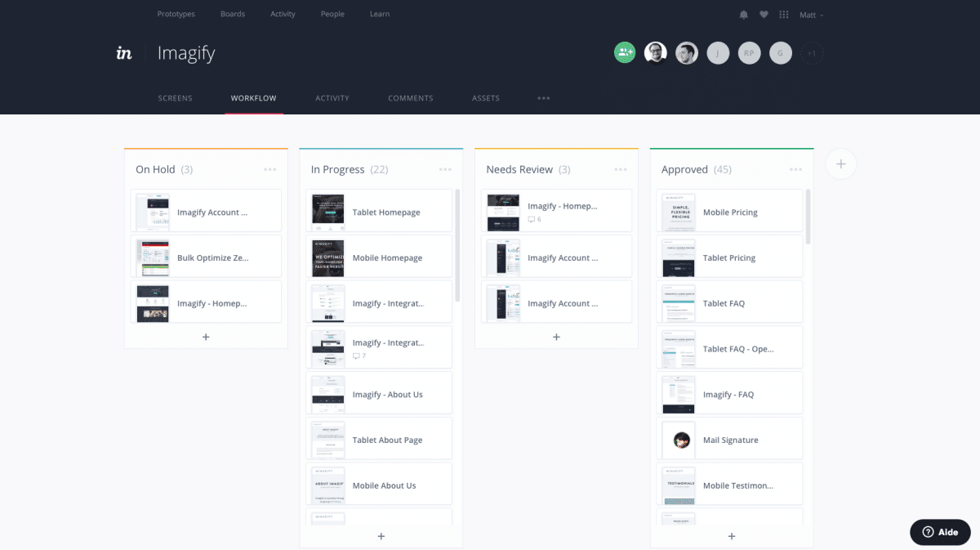Open the Mail Signature card
Viewport: 980px width, 550px height.
point(729,440)
